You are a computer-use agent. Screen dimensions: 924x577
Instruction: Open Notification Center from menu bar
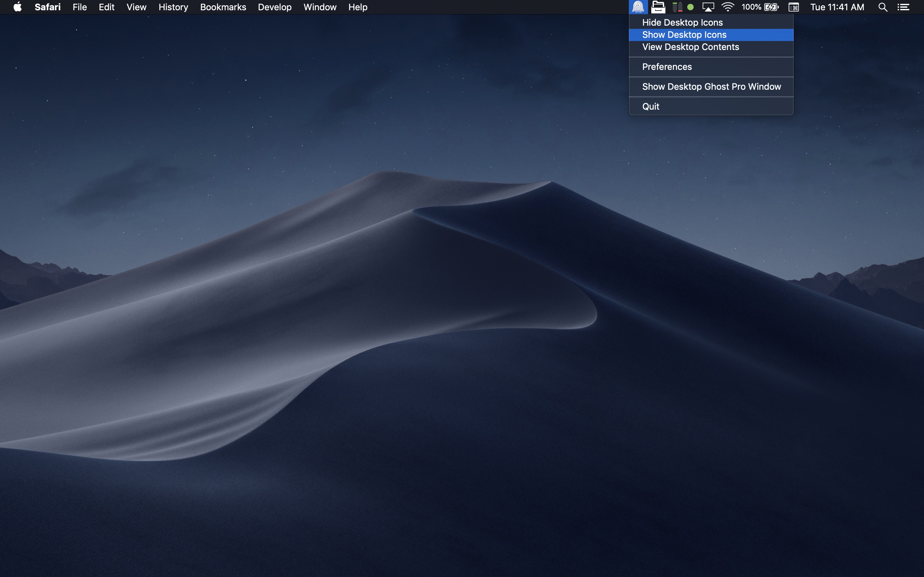point(905,7)
